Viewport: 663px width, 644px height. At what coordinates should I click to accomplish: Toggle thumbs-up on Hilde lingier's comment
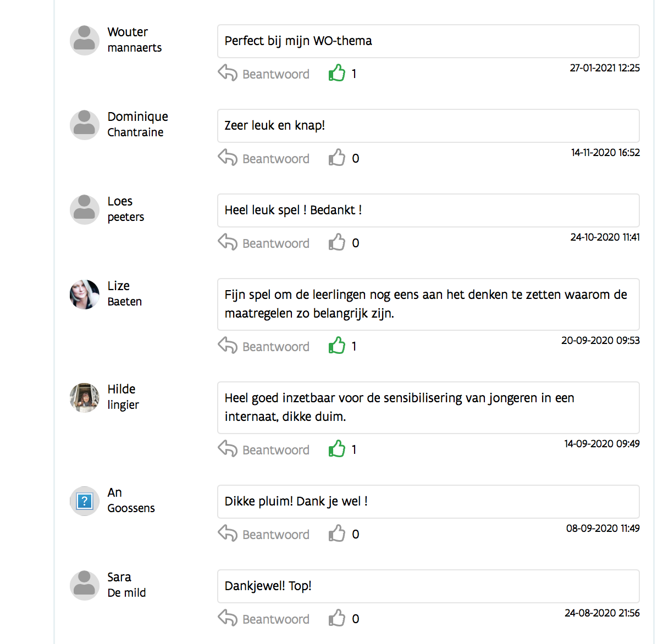tap(336, 449)
